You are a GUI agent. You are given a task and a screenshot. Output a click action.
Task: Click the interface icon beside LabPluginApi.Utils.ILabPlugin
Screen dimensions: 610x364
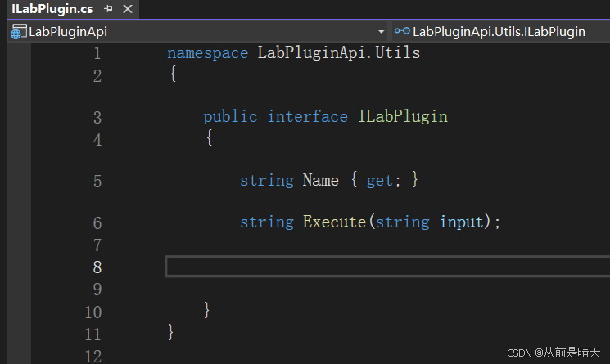click(x=402, y=31)
